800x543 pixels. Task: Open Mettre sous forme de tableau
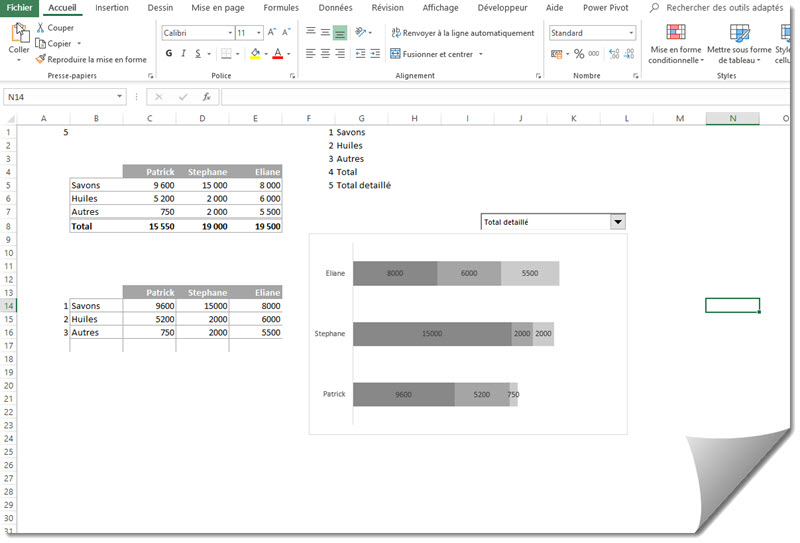(x=739, y=44)
